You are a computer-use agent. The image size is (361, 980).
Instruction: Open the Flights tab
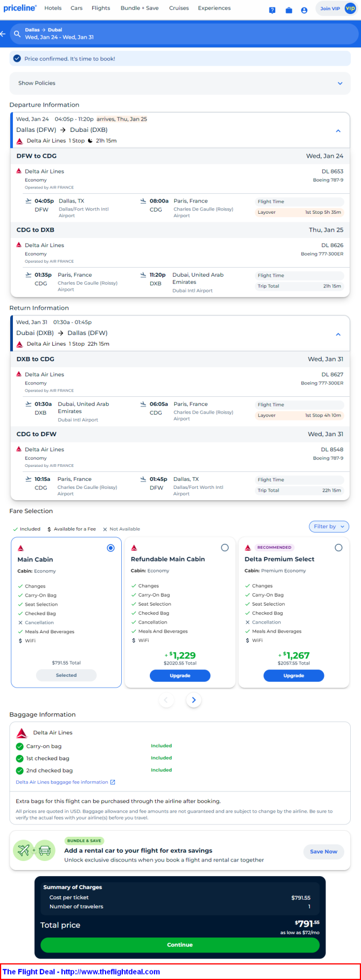pyautogui.click(x=101, y=8)
